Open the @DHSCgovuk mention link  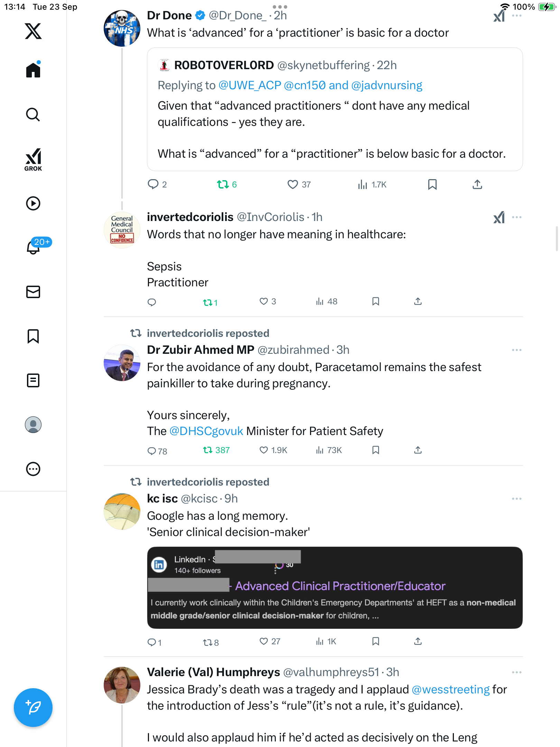click(206, 431)
